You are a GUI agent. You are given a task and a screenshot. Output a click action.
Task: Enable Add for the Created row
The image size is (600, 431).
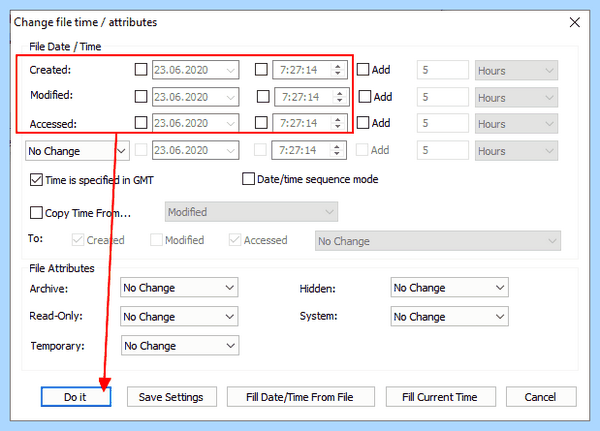click(x=363, y=70)
